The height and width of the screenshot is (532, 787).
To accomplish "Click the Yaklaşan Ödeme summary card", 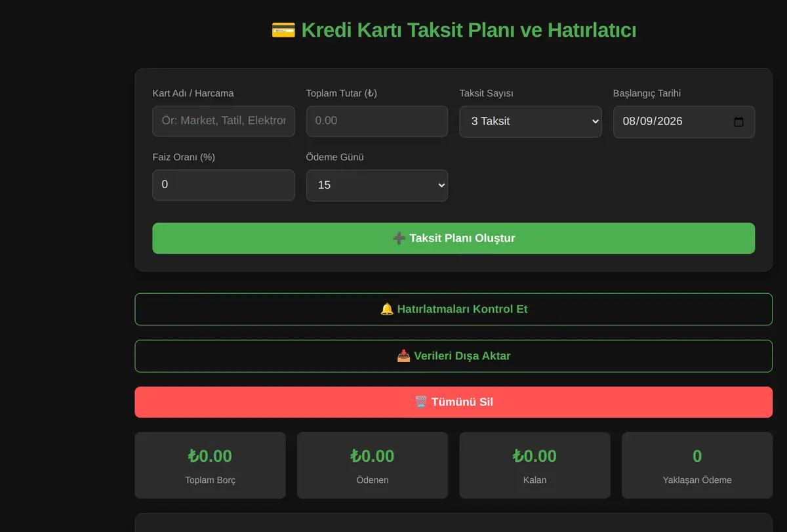I will click(x=697, y=465).
